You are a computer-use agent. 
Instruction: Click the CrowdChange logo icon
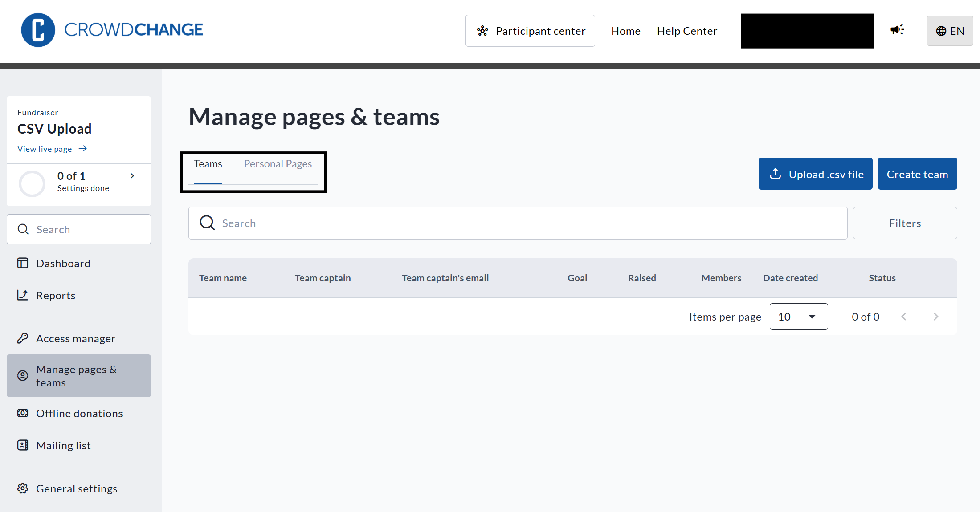pos(38,30)
